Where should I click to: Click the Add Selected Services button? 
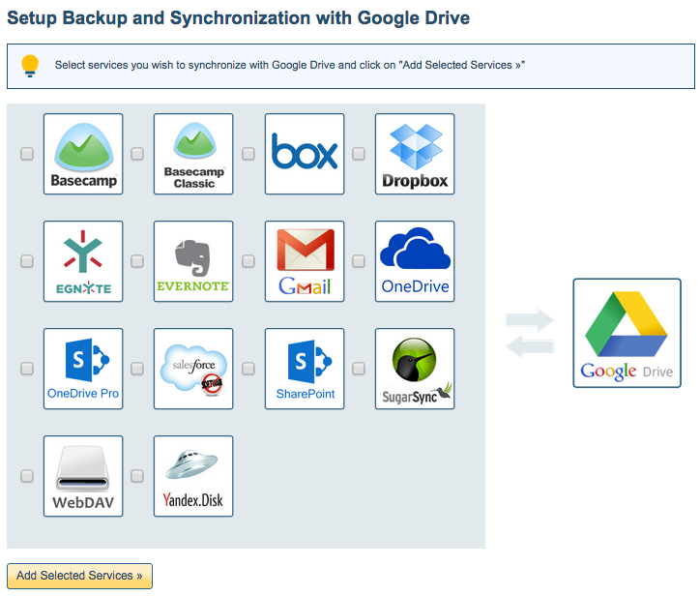[x=79, y=576]
